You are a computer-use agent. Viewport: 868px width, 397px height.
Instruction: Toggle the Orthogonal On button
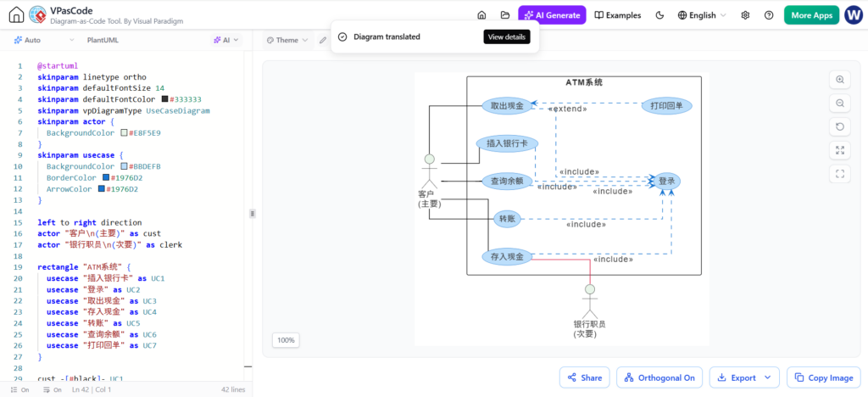point(659,377)
